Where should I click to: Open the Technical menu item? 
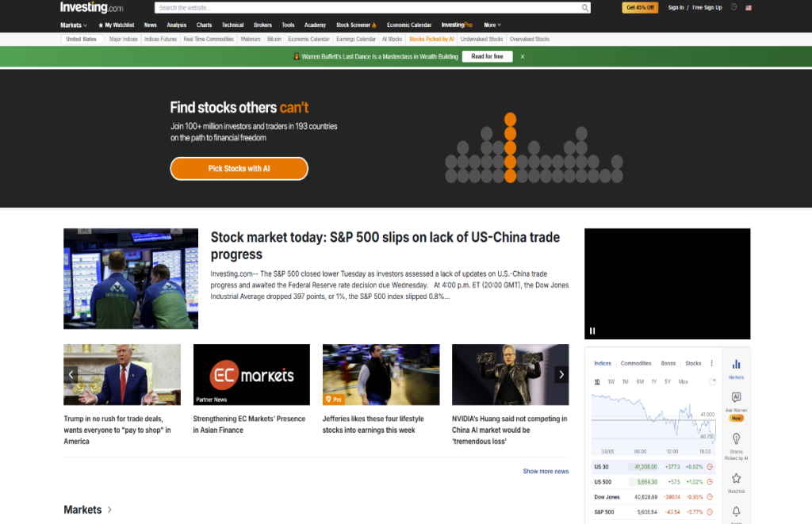tap(232, 25)
